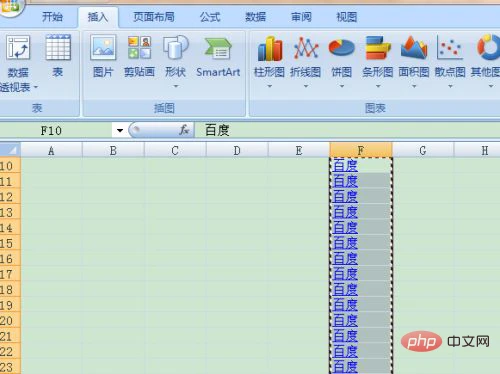Insert an Area chart (面积图)
This screenshot has width=500, height=374.
pyautogui.click(x=414, y=62)
